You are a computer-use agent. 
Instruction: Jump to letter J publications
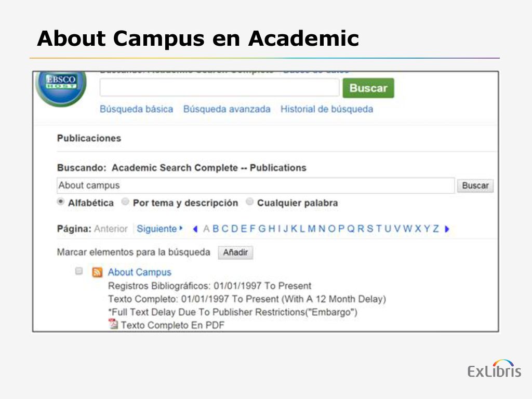point(286,229)
